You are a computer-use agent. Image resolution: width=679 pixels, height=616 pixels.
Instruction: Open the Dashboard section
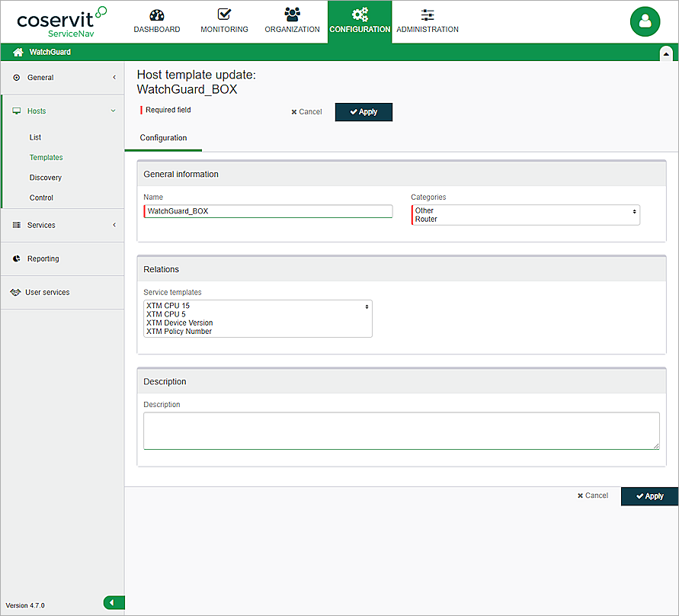tap(156, 21)
